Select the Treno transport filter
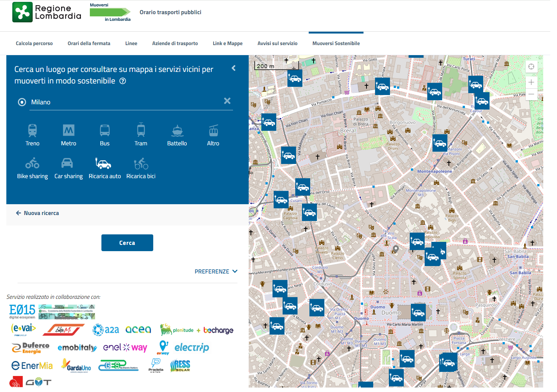Screen dimensions: 557x392 pos(32,131)
